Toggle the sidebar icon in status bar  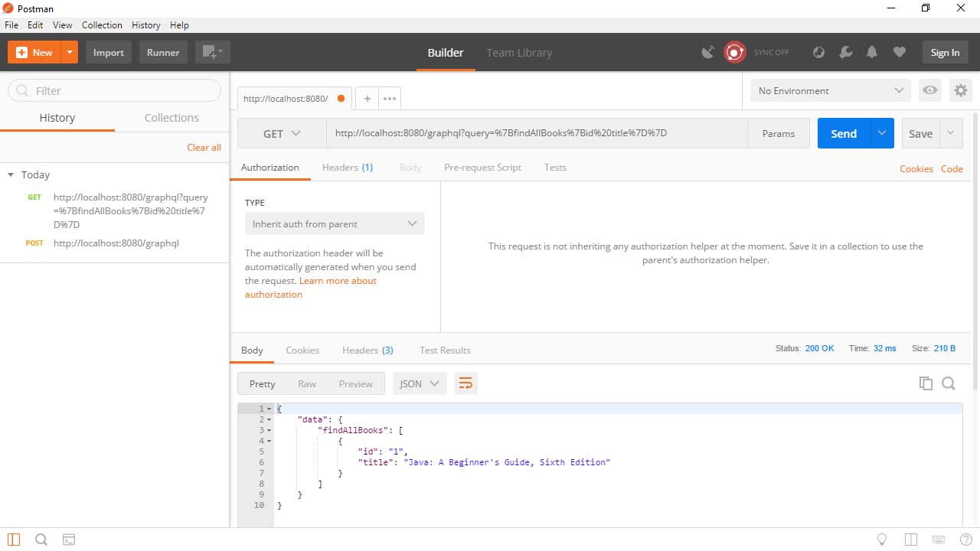[x=14, y=540]
